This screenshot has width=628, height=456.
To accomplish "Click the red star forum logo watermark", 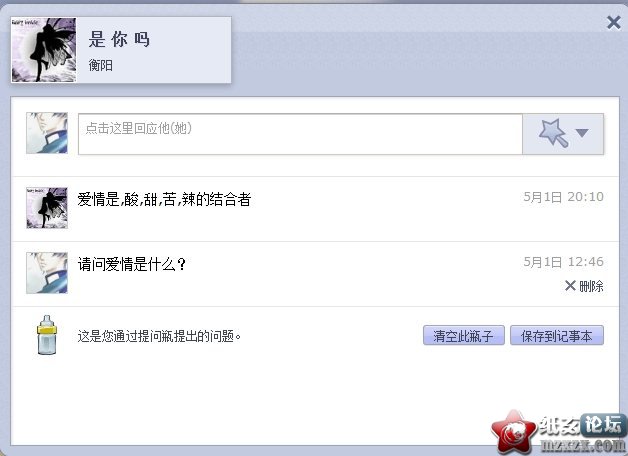I will click(514, 432).
